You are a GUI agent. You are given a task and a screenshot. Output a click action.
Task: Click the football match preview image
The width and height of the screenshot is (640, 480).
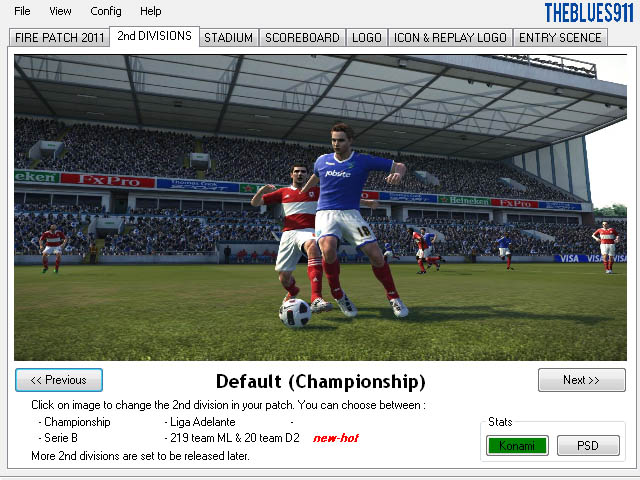[320, 208]
